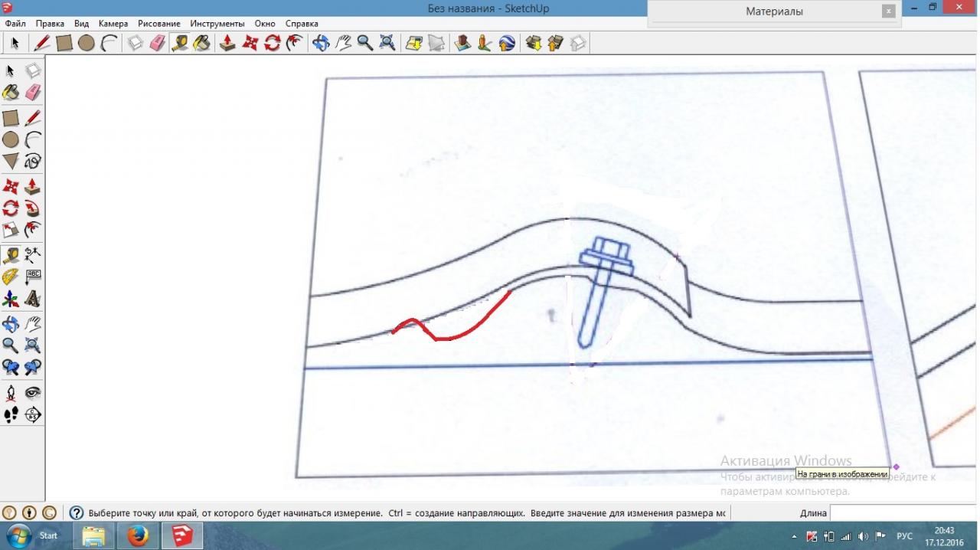Screen dimensions: 980x550
Task: Click the Длина measurement input field
Action: click(903, 513)
